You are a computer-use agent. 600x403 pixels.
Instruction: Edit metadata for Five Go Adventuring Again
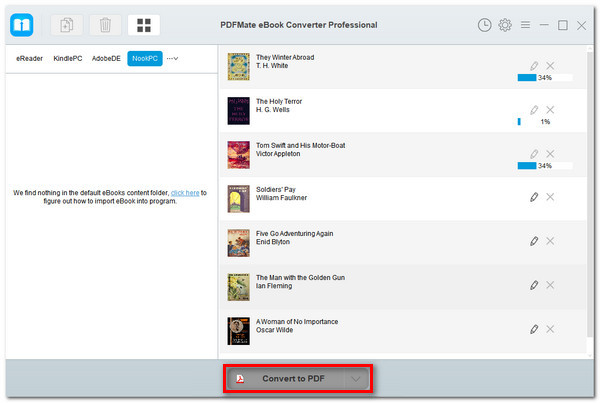tap(534, 241)
